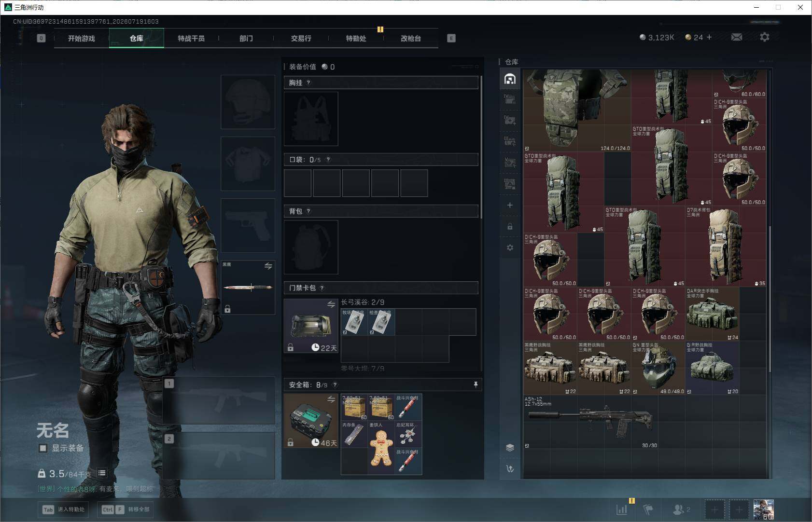Open the 交易行 tab
The width and height of the screenshot is (812, 522).
point(301,38)
